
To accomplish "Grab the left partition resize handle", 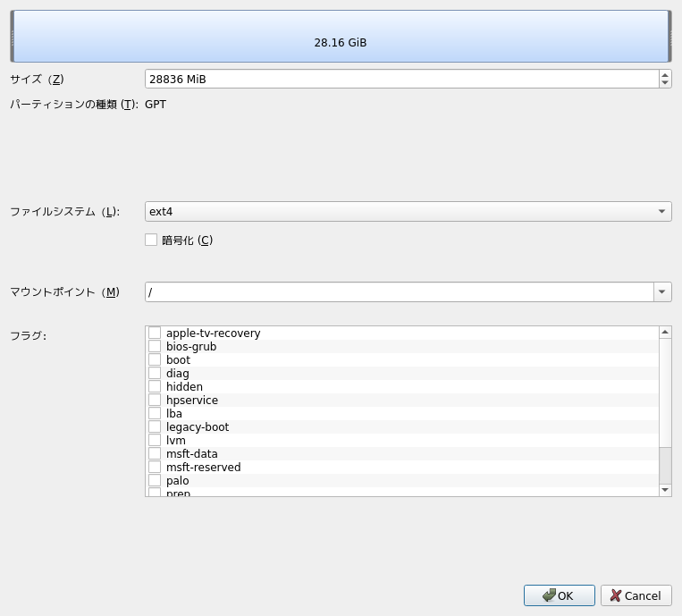I will pyautogui.click(x=13, y=37).
